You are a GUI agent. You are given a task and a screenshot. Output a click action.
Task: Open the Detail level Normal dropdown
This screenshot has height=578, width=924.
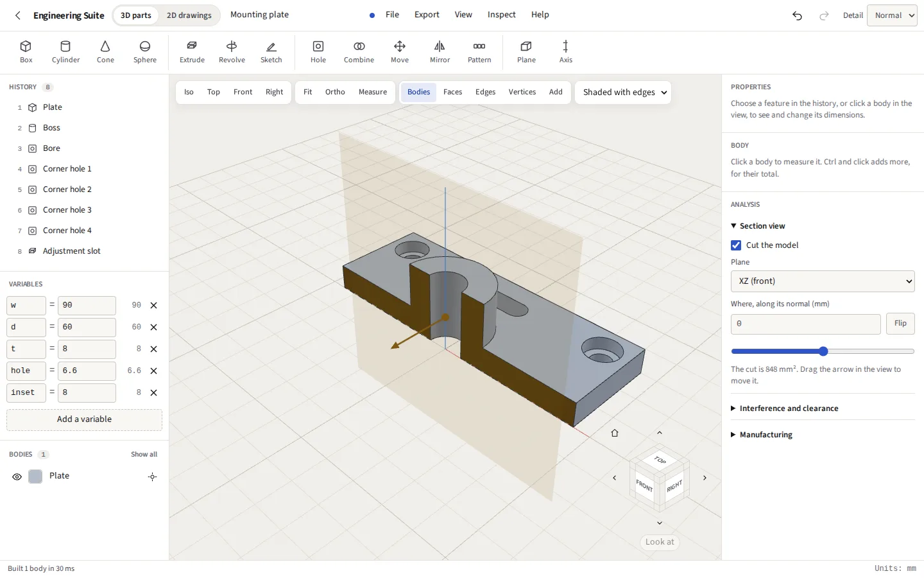892,15
